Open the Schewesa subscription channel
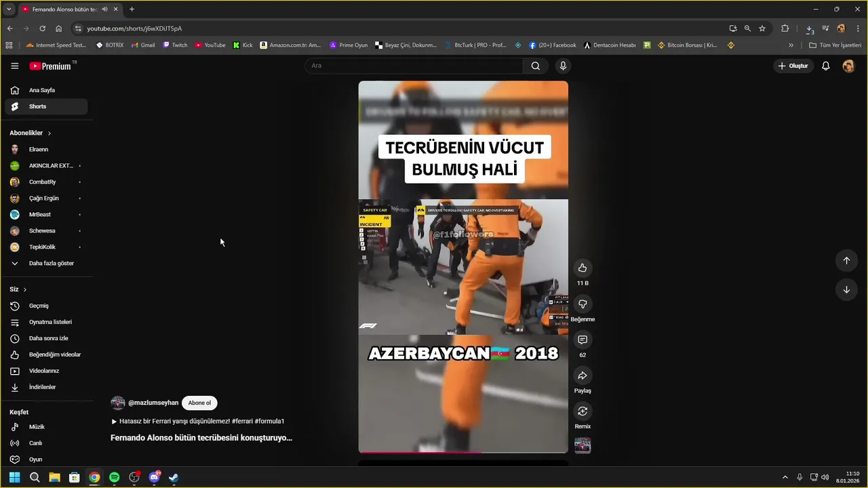The width and height of the screenshot is (868, 488). click(x=46, y=230)
